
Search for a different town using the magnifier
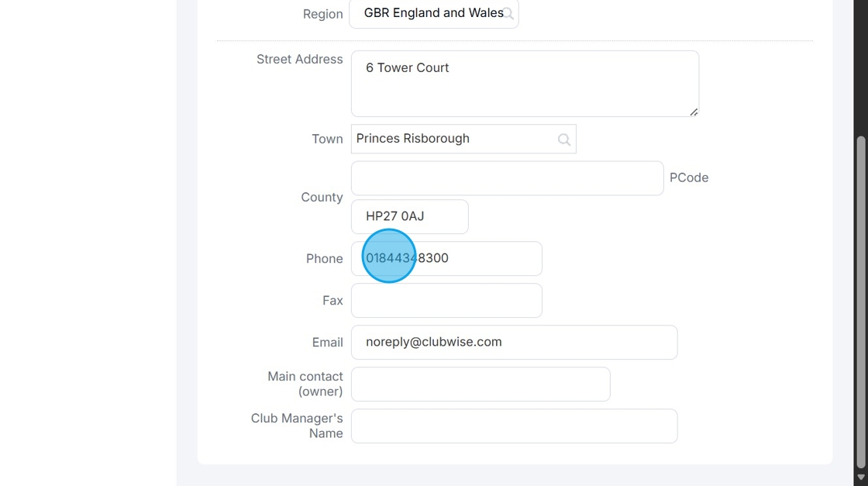pyautogui.click(x=563, y=139)
